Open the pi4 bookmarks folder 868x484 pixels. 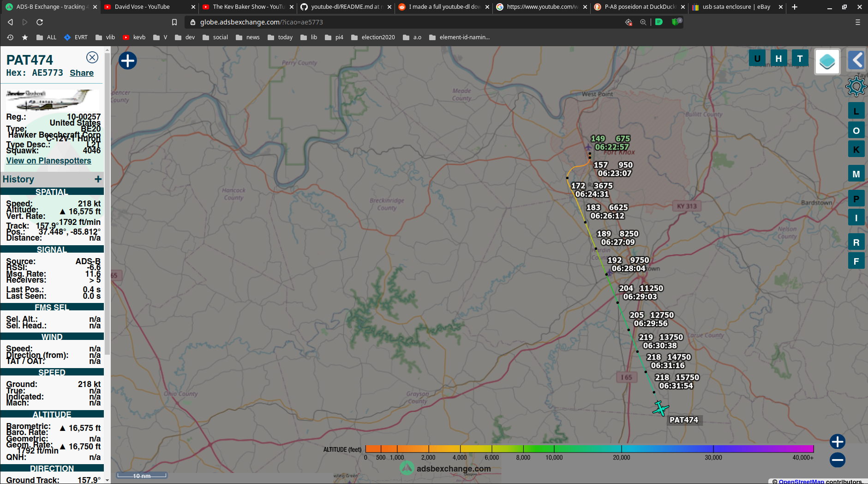pos(334,37)
